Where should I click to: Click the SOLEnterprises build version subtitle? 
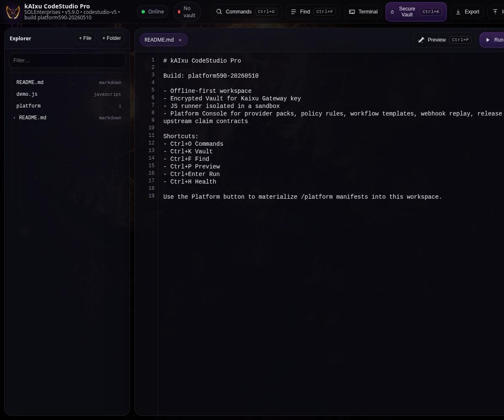click(x=72, y=15)
